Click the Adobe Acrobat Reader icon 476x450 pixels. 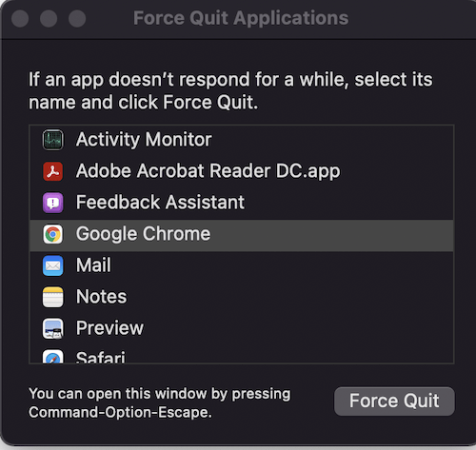tap(52, 171)
